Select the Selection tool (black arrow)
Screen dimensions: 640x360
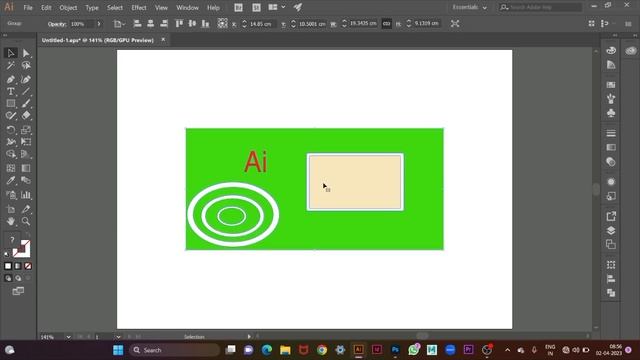click(x=11, y=53)
